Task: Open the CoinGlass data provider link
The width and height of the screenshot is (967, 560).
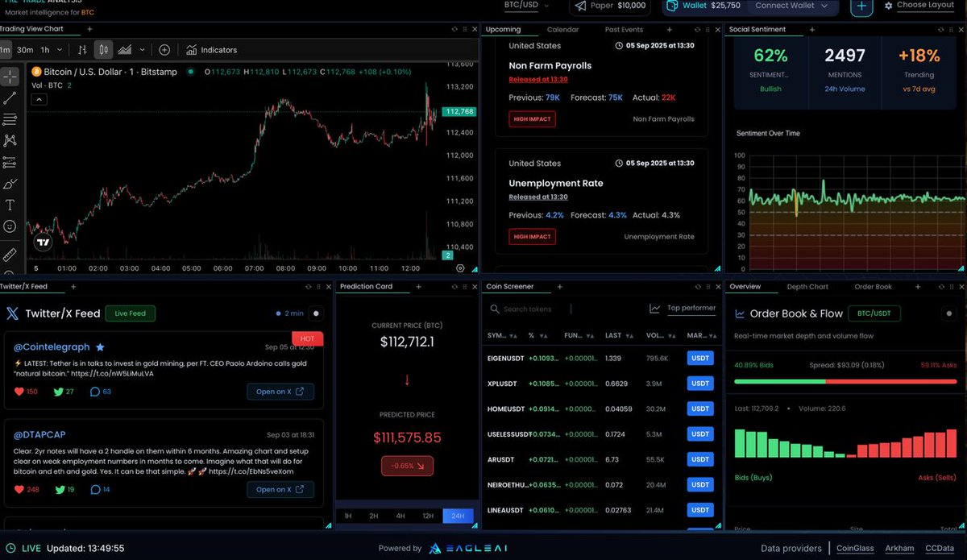Action: point(856,549)
